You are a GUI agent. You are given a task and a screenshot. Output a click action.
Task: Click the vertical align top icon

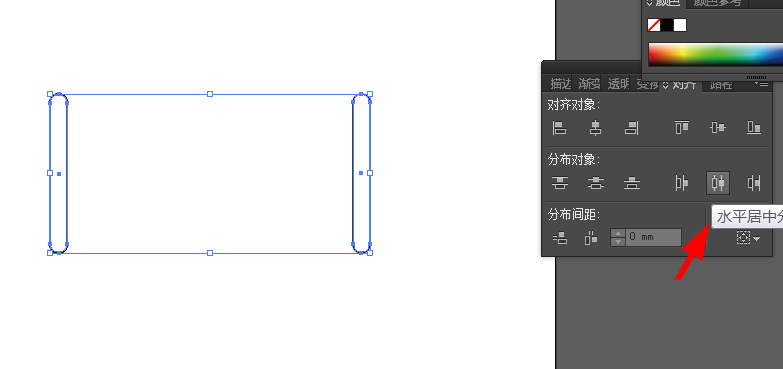tap(682, 128)
